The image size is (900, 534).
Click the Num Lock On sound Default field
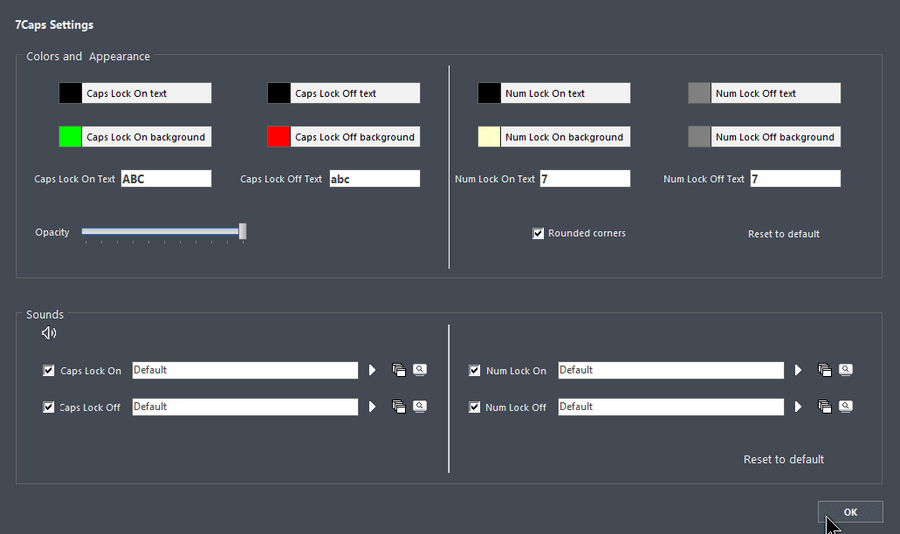pyautogui.click(x=671, y=370)
